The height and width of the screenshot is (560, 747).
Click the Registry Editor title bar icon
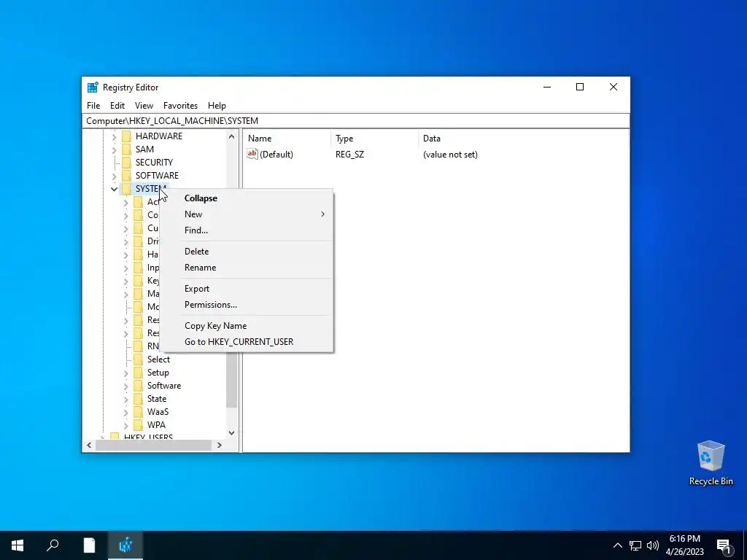click(93, 87)
